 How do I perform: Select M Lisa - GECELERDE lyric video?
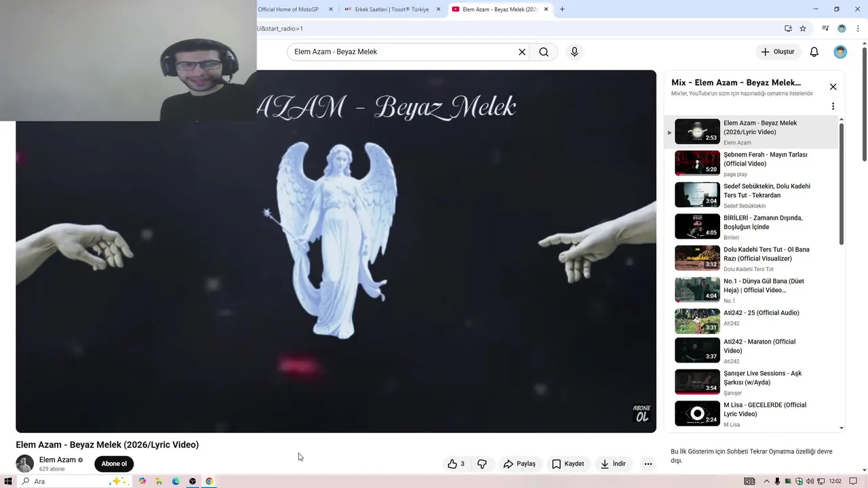tap(751, 413)
